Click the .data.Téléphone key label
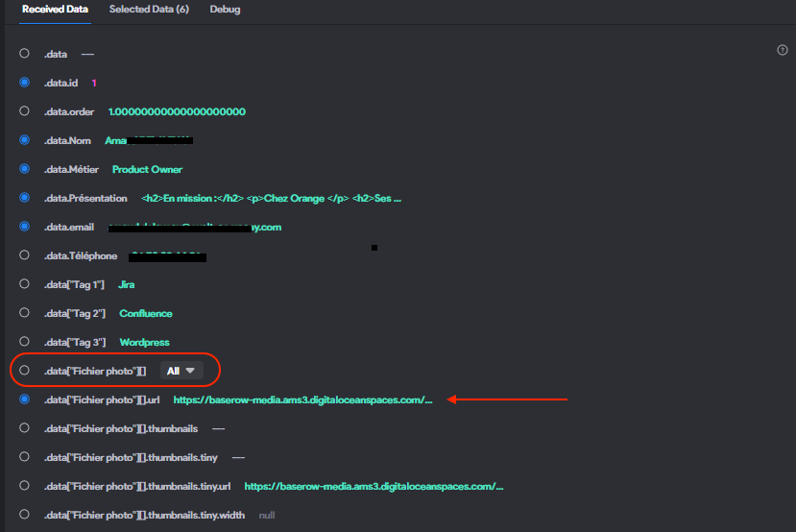The width and height of the screenshot is (796, 532). (x=81, y=255)
